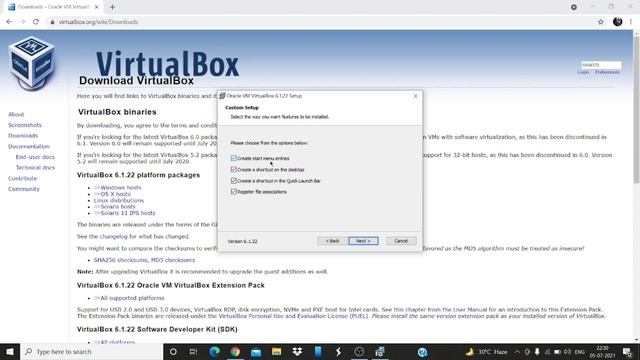Open the Windows Start menu
The width and height of the screenshot is (640, 360).
click(10, 351)
